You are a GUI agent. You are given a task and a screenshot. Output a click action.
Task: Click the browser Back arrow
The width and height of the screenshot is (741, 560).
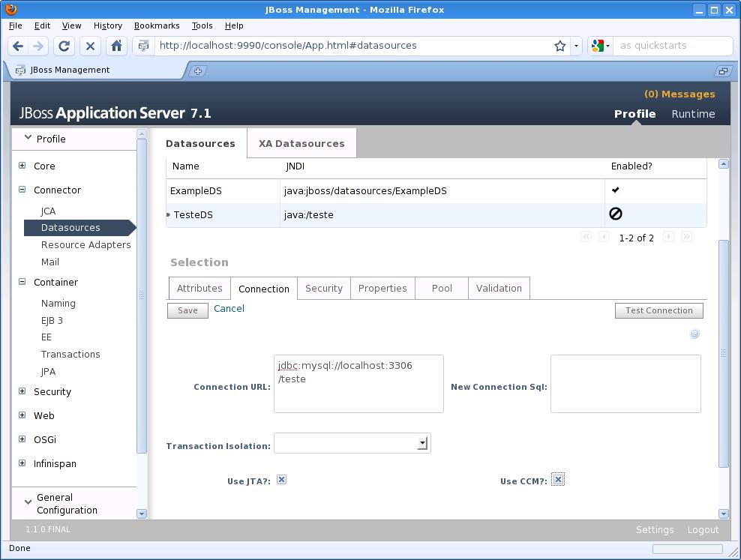pos(18,46)
